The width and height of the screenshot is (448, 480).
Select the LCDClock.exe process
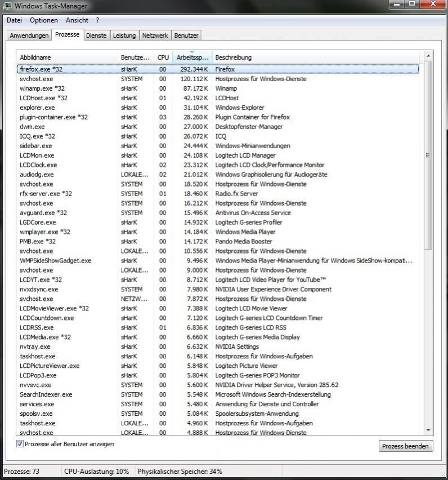point(218,165)
